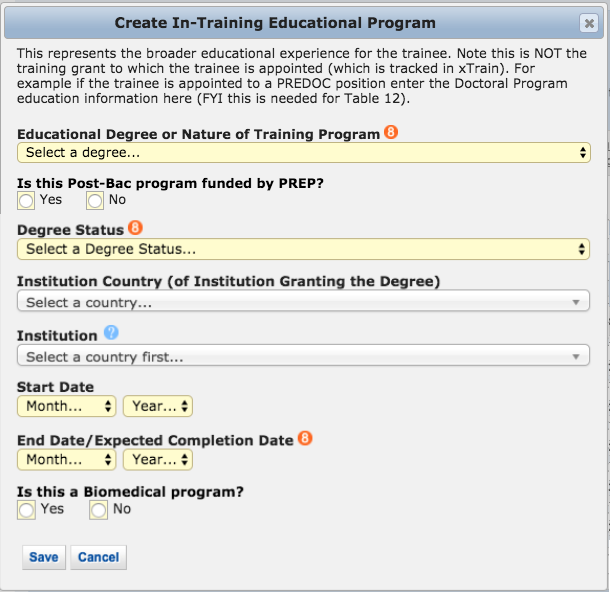Open the Start Date Month dropdown
This screenshot has width=610, height=592.
tap(66, 406)
